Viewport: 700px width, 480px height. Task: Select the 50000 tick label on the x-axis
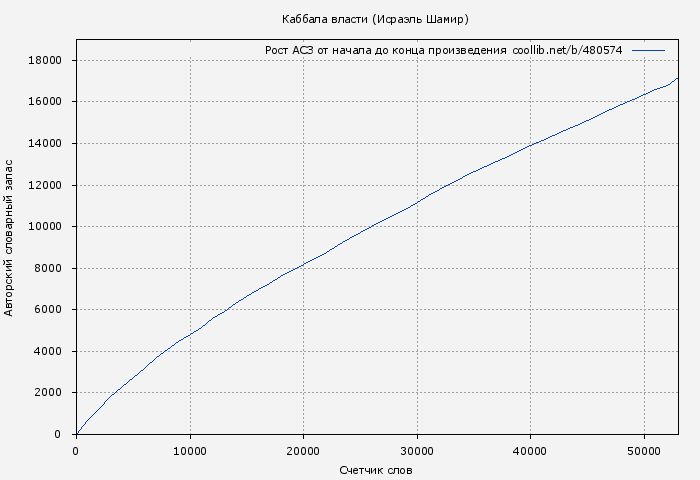click(x=644, y=451)
